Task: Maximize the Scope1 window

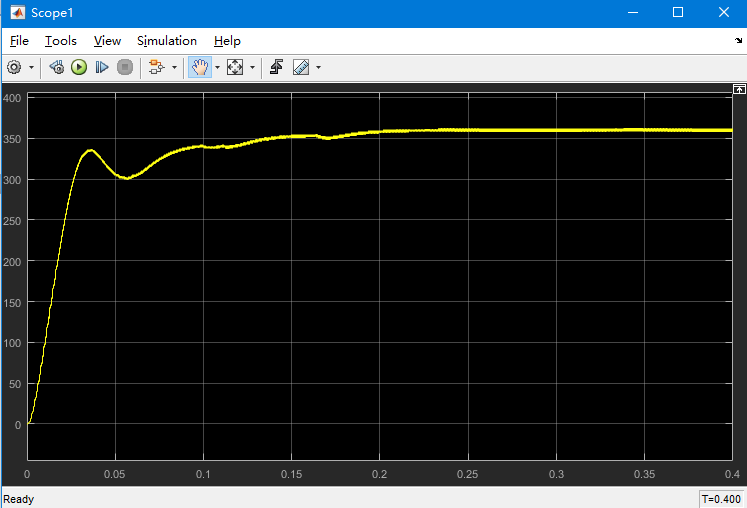Action: point(678,12)
